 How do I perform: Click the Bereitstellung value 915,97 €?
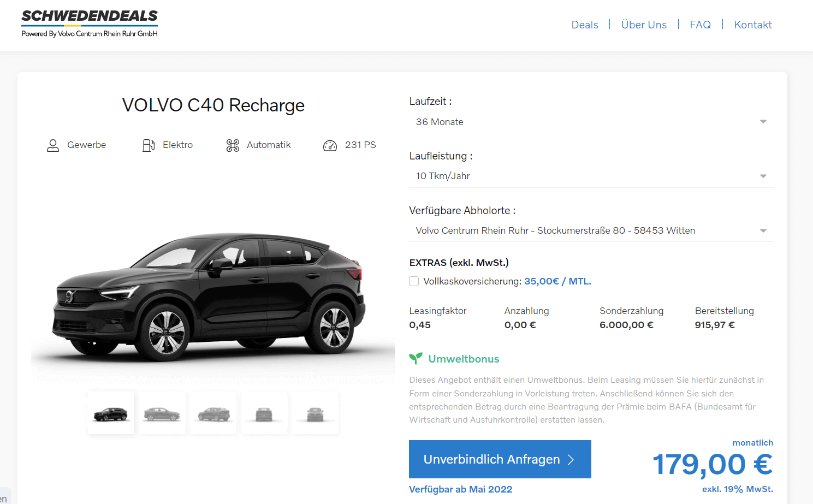pos(715,325)
